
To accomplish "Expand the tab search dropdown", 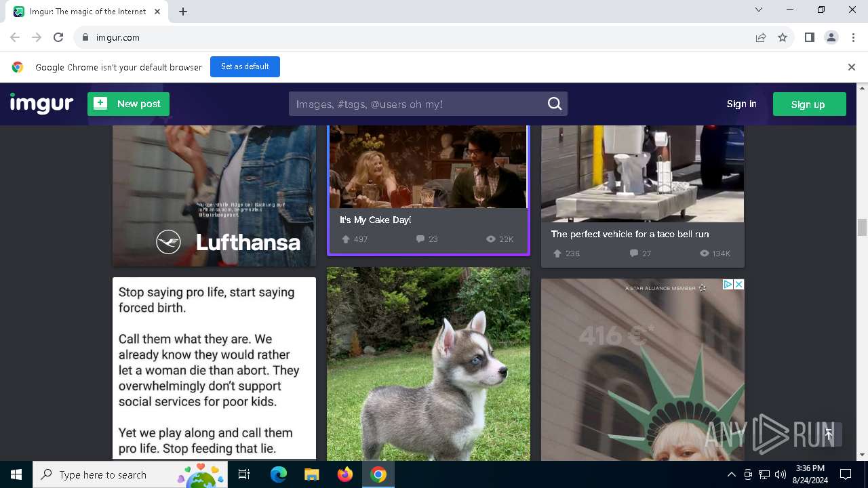I will click(759, 9).
